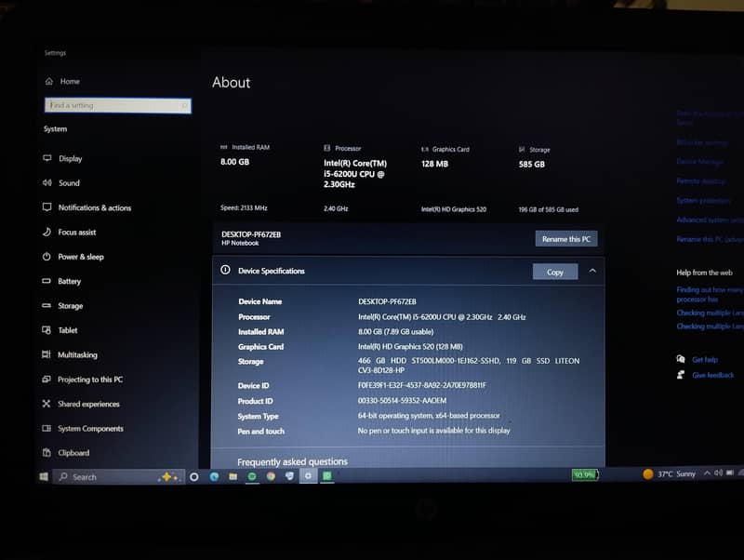The width and height of the screenshot is (744, 560).
Task: Click the Give feedback person icon
Action: click(681, 375)
